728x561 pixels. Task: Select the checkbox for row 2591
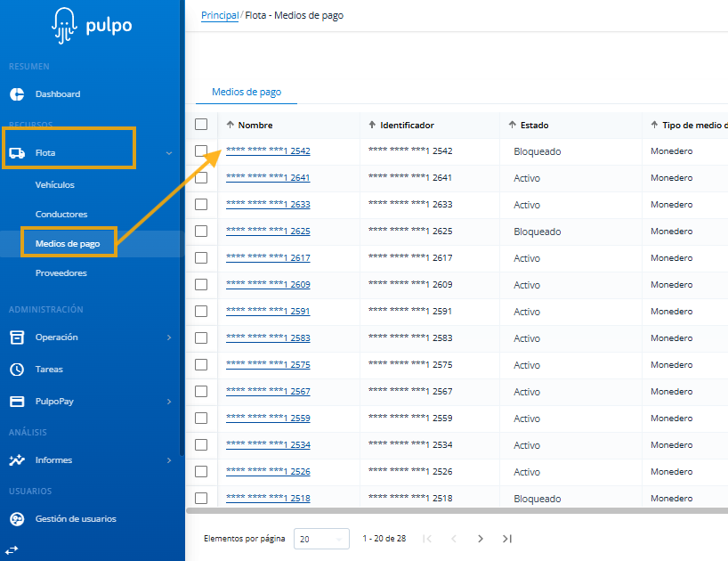click(201, 312)
